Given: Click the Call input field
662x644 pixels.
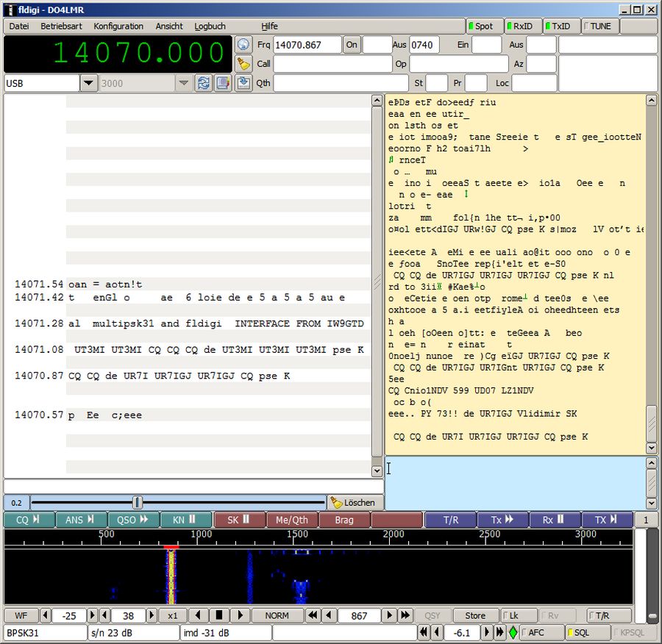Looking at the screenshot, I should (332, 64).
